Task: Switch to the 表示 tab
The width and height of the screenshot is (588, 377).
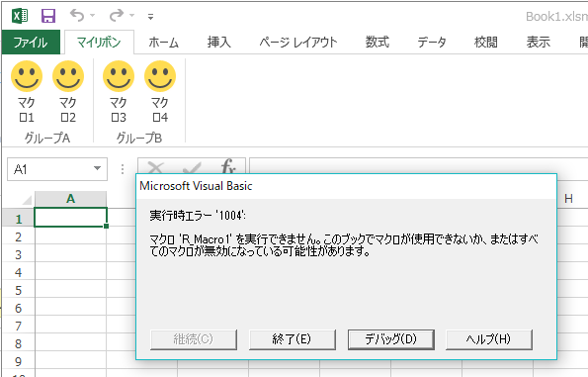Action: [539, 43]
